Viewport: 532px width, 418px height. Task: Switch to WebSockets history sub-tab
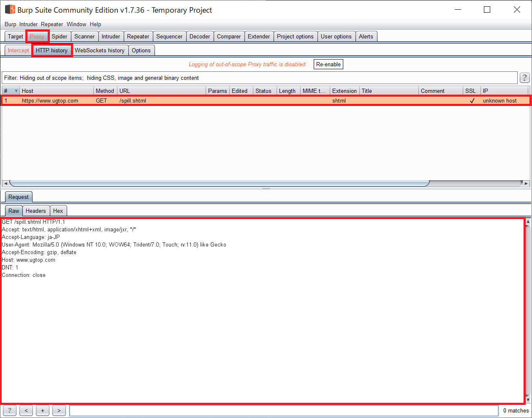tap(100, 50)
